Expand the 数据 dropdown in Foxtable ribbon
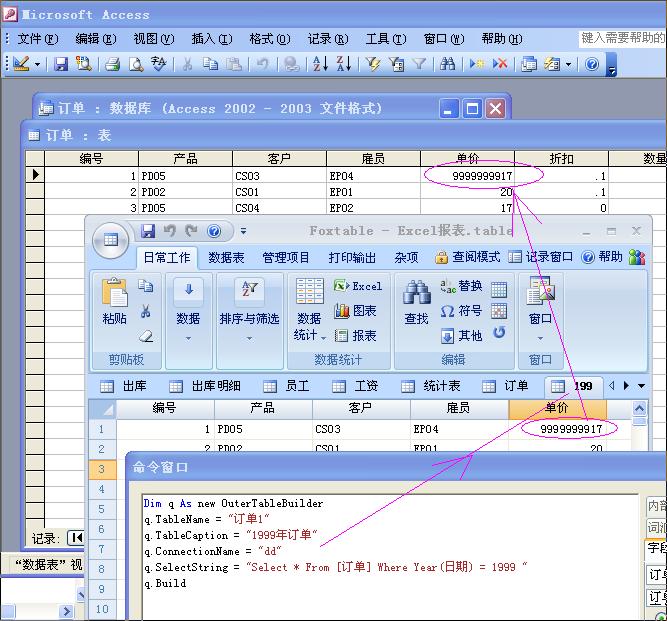 pos(188,339)
